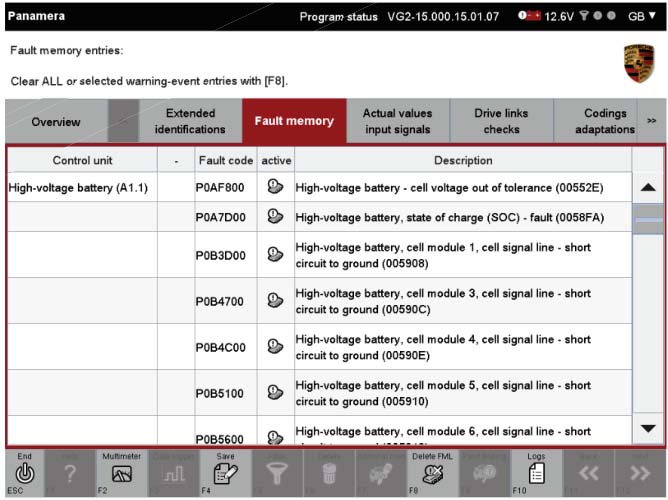Open the greyed Help question mark icon
Viewport: 668px width, 500px height.
point(70,473)
